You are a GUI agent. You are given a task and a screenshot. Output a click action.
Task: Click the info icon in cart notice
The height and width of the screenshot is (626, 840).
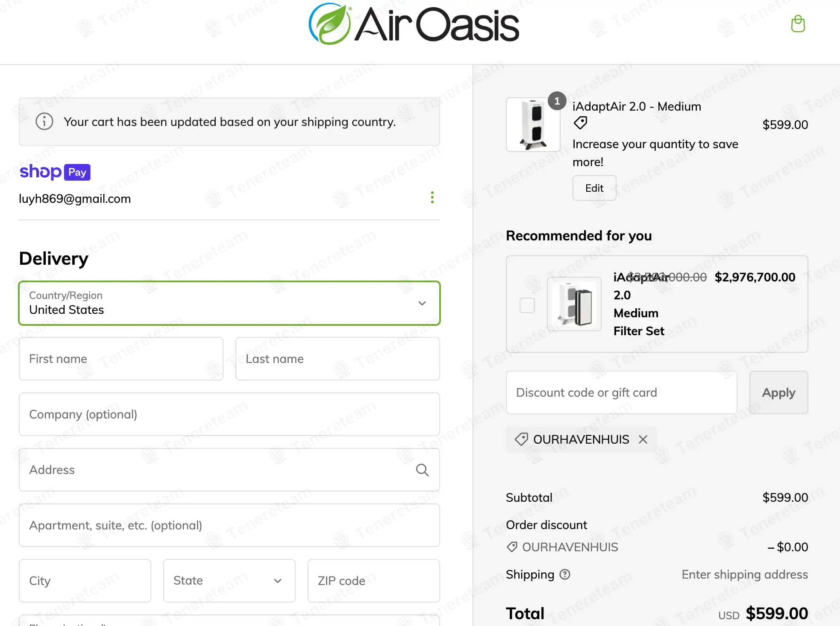(44, 122)
